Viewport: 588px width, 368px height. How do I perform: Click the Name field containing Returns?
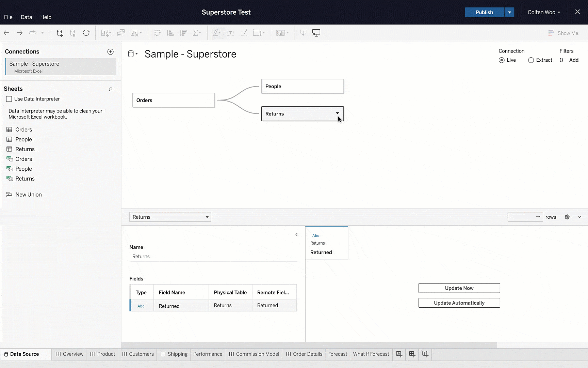(x=213, y=257)
